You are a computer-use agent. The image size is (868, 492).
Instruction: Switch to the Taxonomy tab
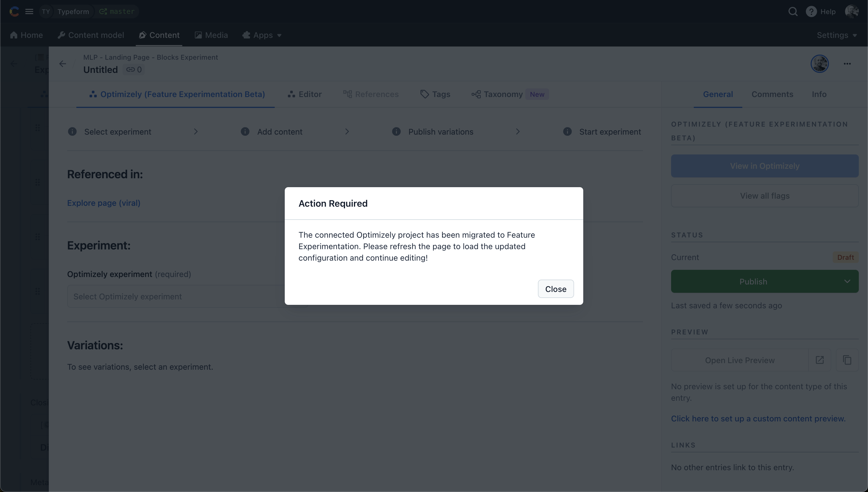(497, 94)
